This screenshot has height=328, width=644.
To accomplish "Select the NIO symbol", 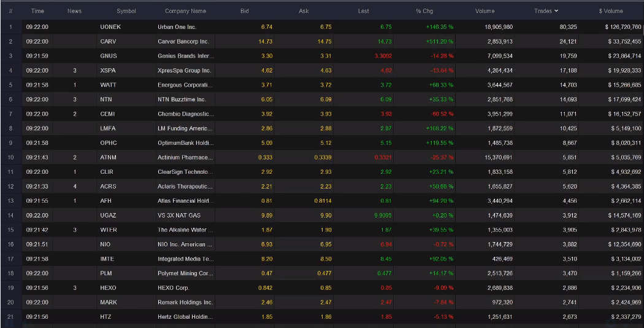I will [105, 244].
